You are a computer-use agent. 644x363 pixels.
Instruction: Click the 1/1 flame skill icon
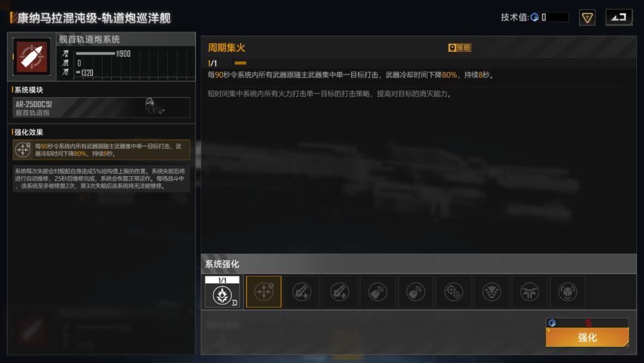point(222,291)
